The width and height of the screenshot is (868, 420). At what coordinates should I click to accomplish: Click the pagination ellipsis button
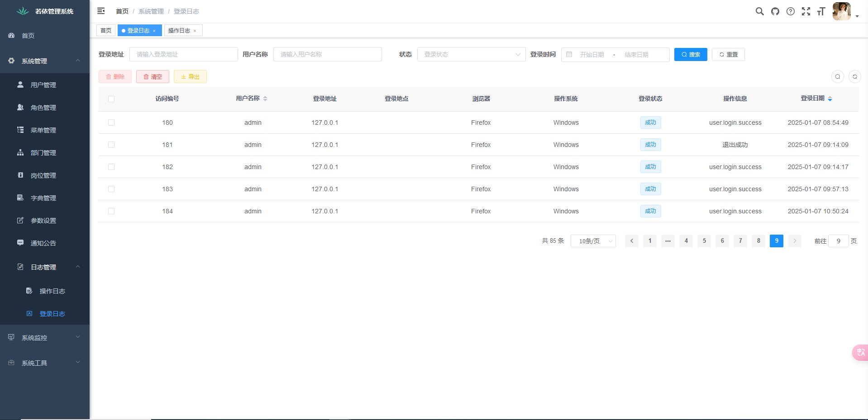668,241
